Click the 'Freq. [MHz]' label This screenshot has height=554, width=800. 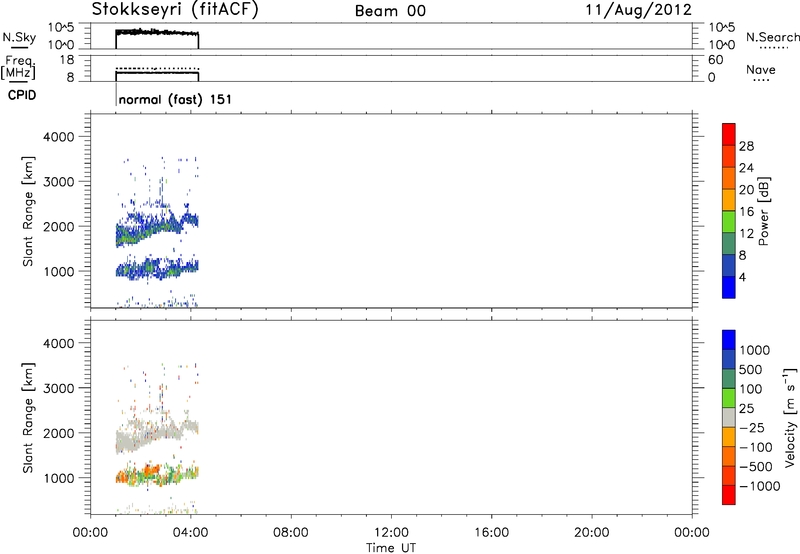point(18,68)
